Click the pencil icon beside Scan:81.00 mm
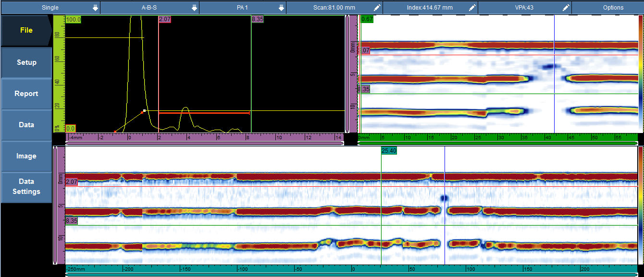 coord(377,8)
